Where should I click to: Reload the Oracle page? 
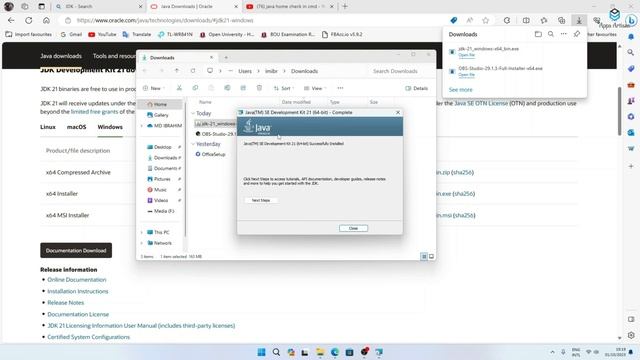pyautogui.click(x=29, y=20)
